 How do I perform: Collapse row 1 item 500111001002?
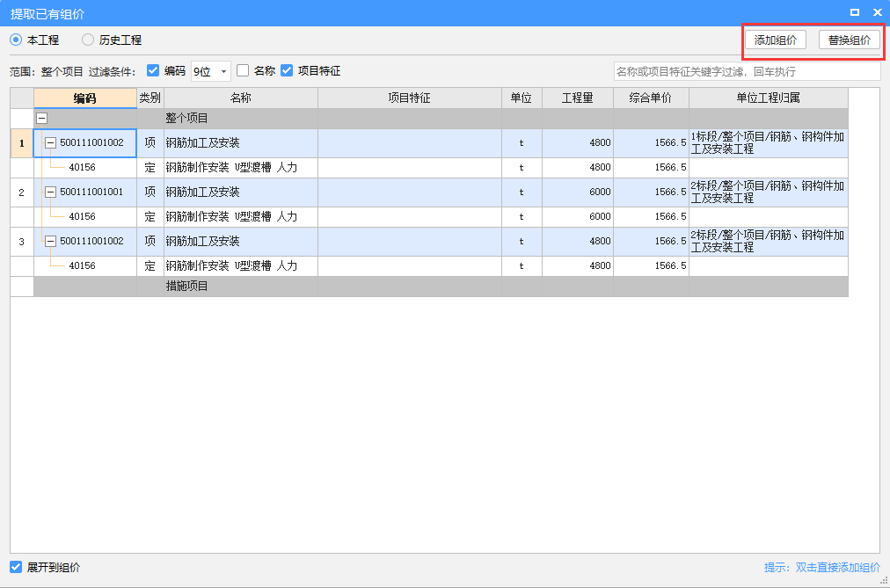(x=51, y=142)
